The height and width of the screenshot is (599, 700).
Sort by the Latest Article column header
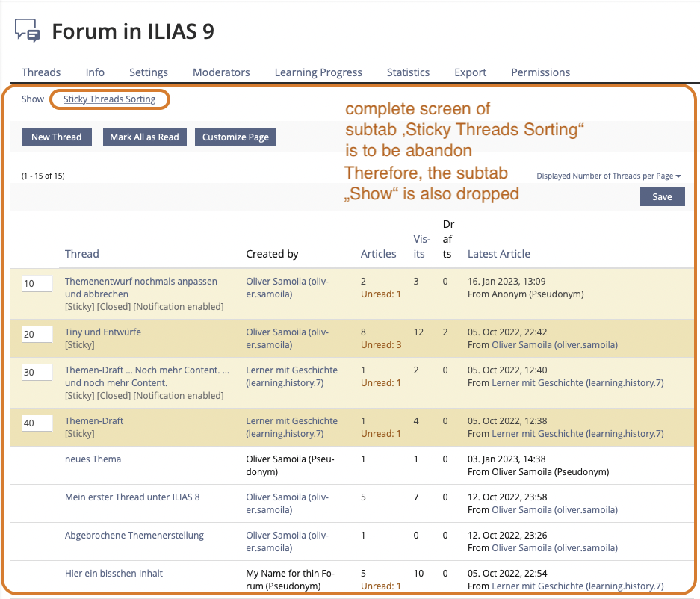tap(498, 254)
